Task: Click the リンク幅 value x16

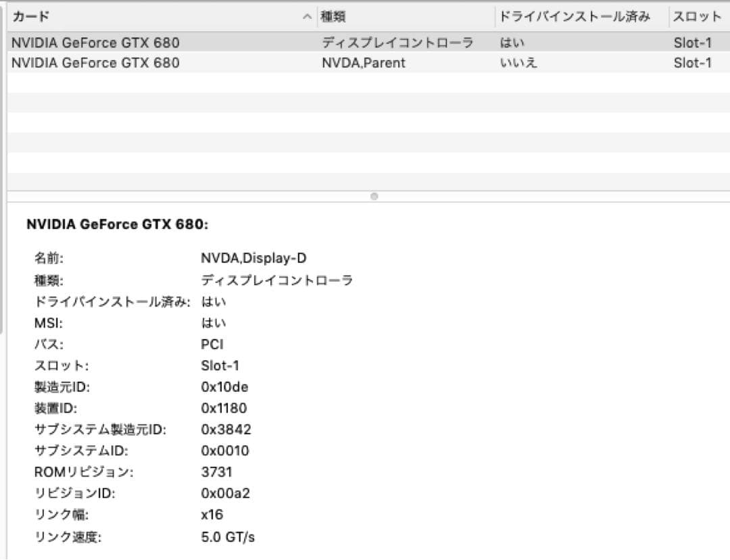Action: click(x=214, y=515)
